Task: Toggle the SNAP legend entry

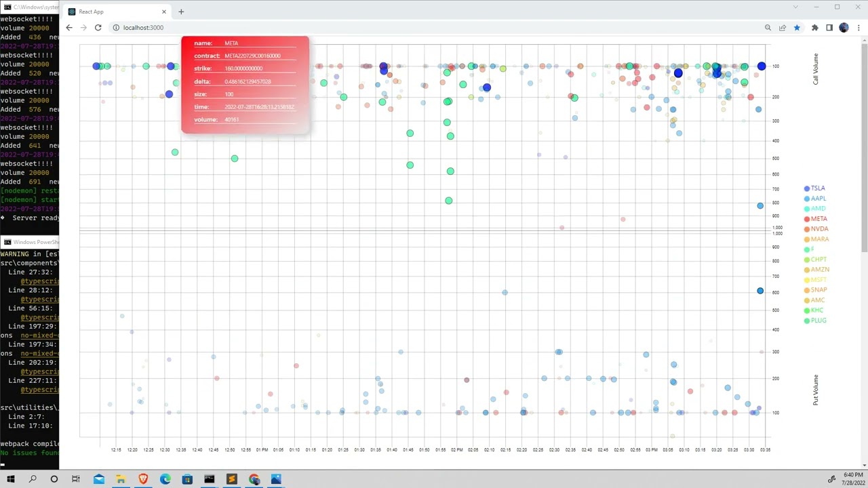Action: tap(816, 290)
